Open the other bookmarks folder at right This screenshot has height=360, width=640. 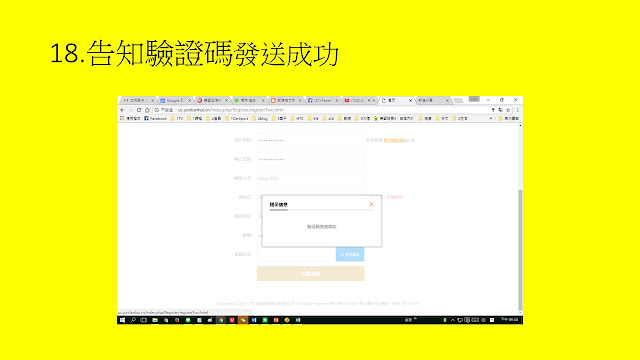point(509,118)
